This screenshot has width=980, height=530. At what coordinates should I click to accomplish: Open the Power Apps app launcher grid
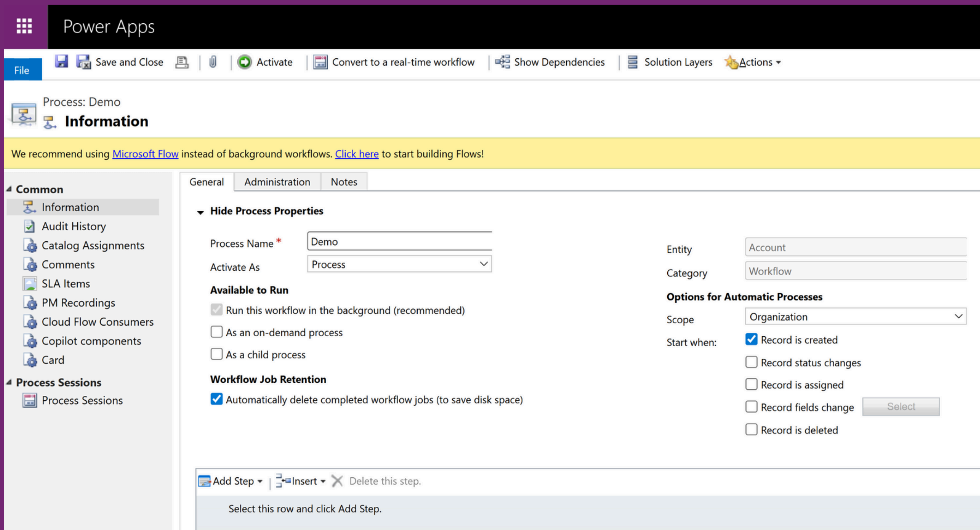coord(24,26)
